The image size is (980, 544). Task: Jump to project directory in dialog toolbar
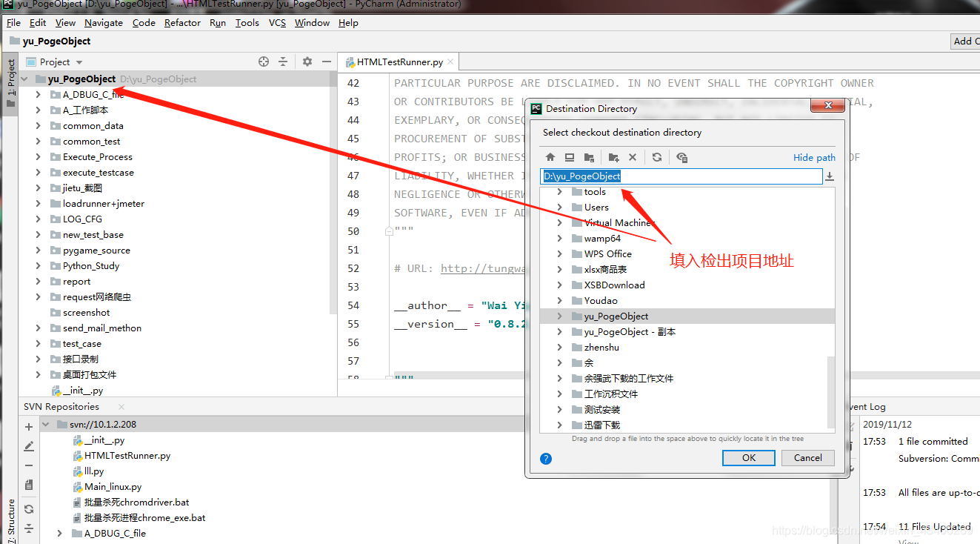589,157
